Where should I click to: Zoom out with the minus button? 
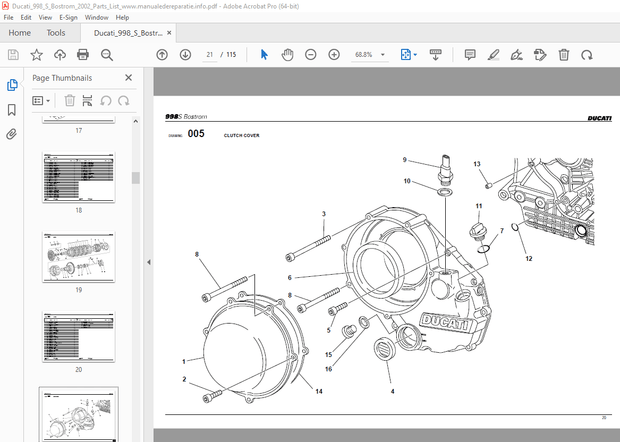(x=311, y=55)
